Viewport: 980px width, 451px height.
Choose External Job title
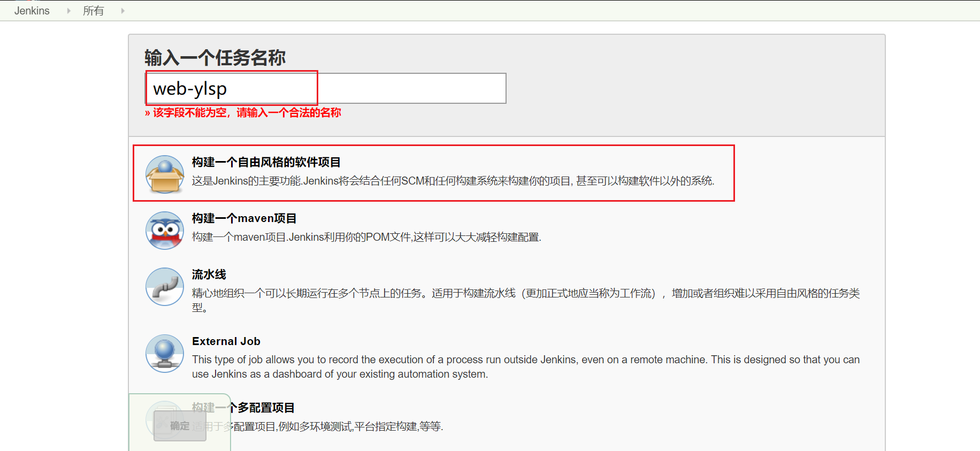pos(226,341)
